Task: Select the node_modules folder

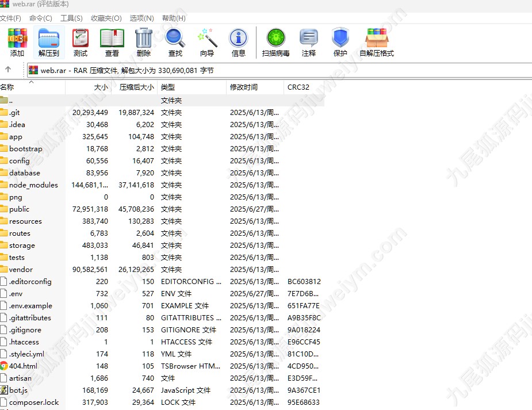Action: [x=33, y=185]
